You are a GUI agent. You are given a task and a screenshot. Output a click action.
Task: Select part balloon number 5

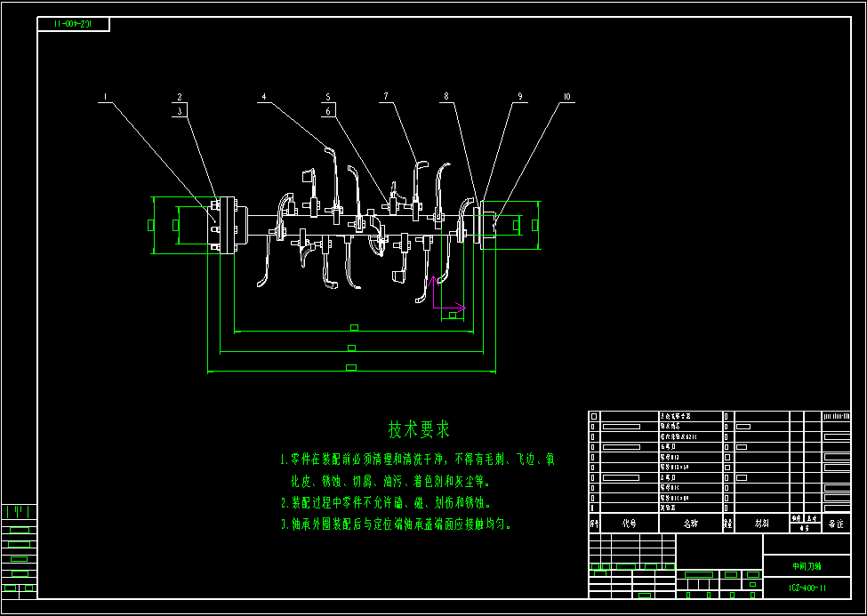click(x=328, y=97)
